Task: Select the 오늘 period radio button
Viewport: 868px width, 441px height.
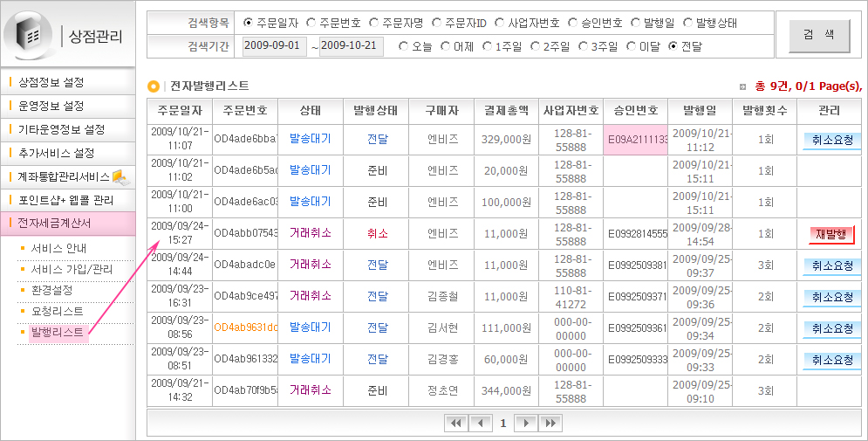Action: pos(403,46)
